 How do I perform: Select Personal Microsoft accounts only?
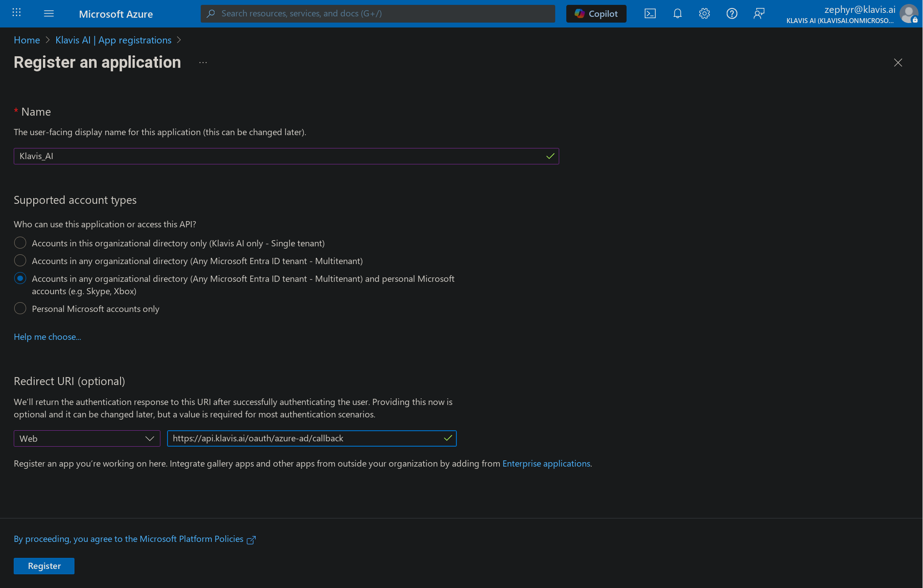pyautogui.click(x=20, y=308)
